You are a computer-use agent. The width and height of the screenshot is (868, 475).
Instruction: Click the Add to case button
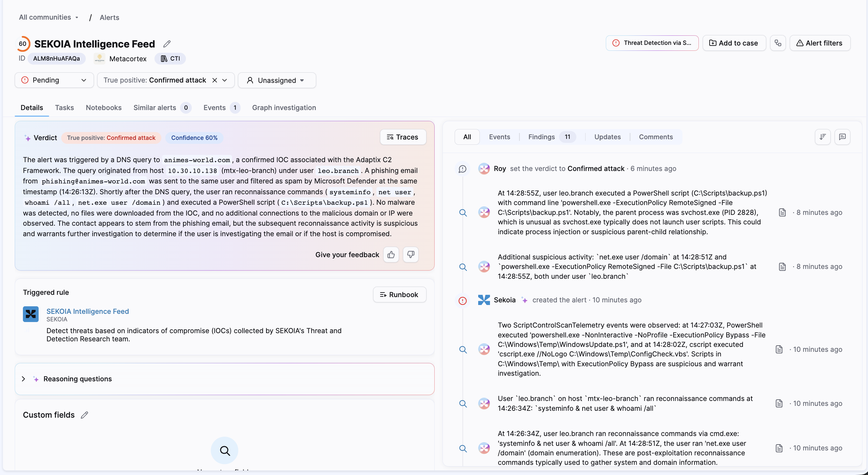[x=734, y=43]
